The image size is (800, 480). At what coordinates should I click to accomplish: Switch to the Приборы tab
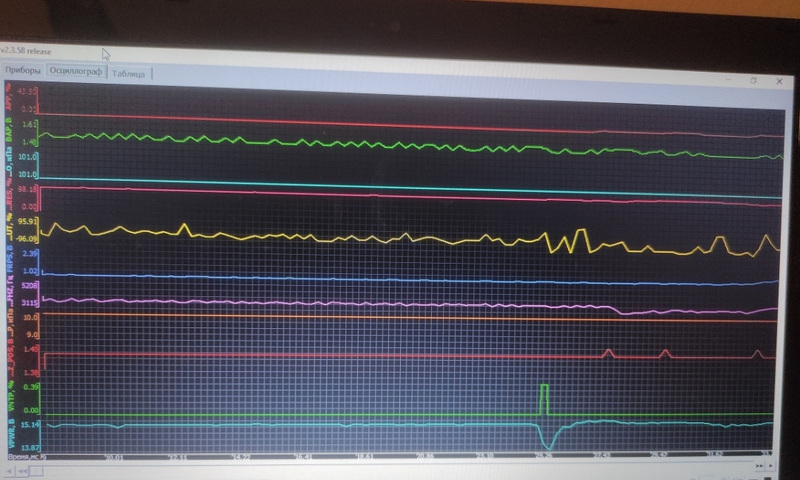click(21, 71)
